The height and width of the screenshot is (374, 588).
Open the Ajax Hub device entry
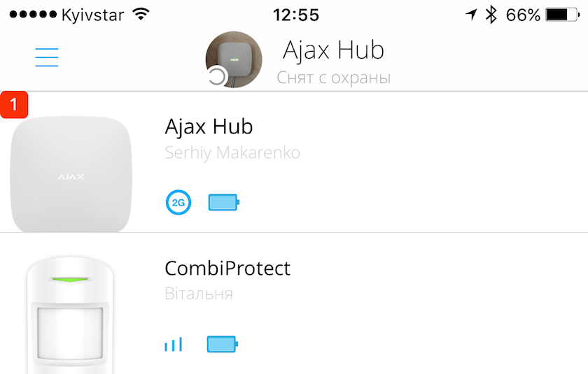coord(294,161)
